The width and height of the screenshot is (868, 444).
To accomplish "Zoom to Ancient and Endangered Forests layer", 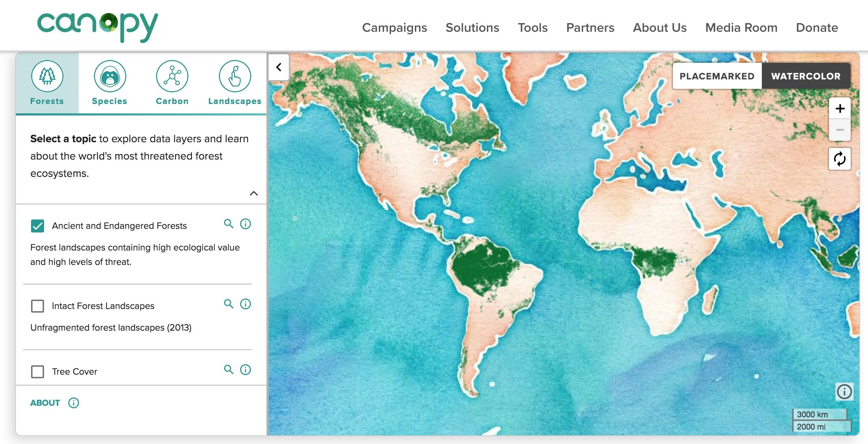I will (229, 224).
